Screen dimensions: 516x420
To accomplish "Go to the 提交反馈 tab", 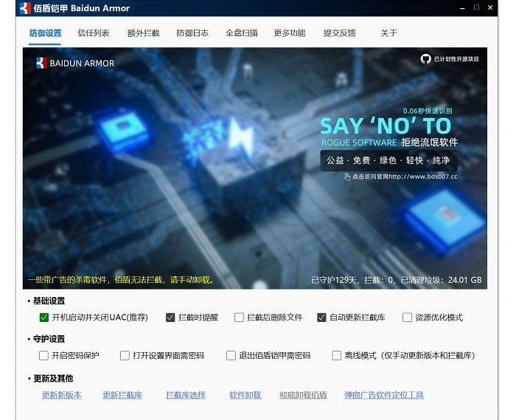I will click(x=339, y=33).
